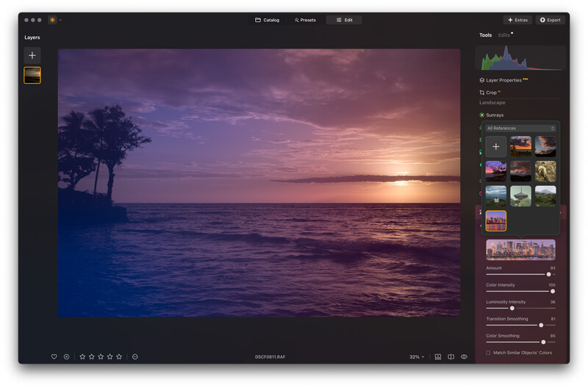The height and width of the screenshot is (388, 588).
Task: Add a new layer with the plus button
Action: 32,56
